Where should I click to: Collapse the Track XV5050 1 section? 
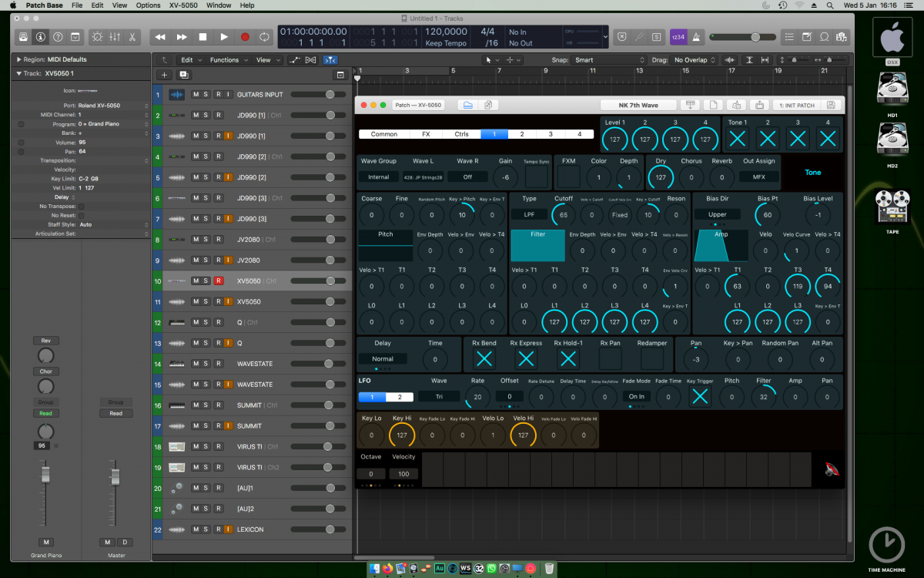click(18, 73)
